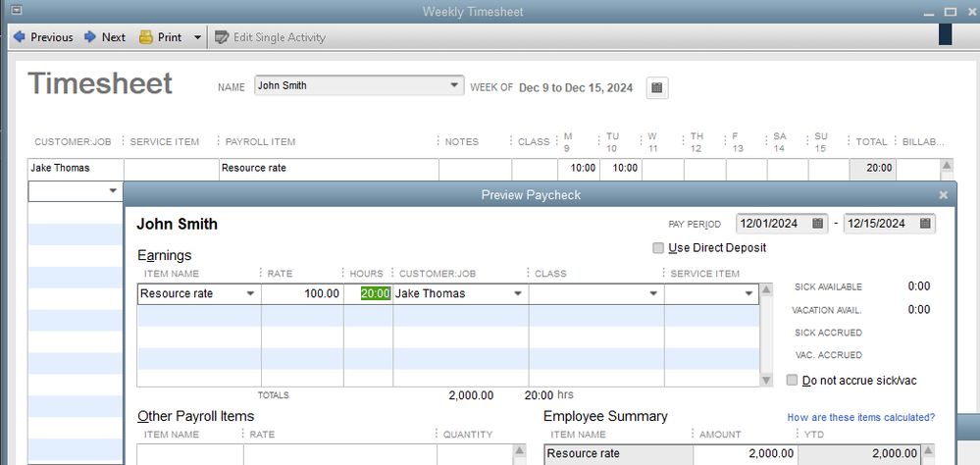980x465 pixels.
Task: Click the 0:00 value beside Sick Available
Action: [919, 286]
